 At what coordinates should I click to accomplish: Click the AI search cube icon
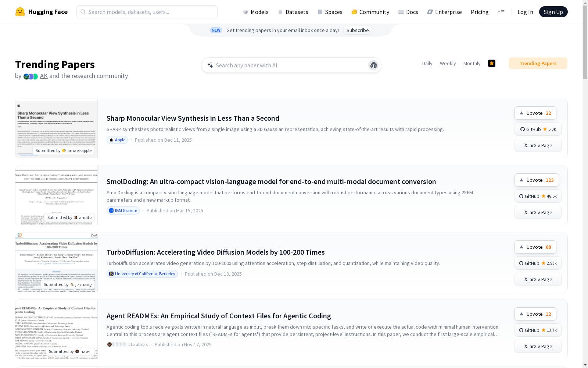tap(373, 65)
